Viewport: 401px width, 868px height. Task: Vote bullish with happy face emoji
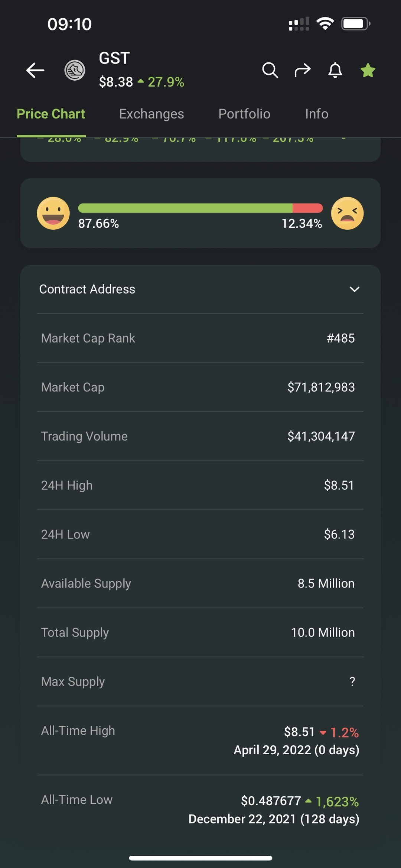[53, 213]
